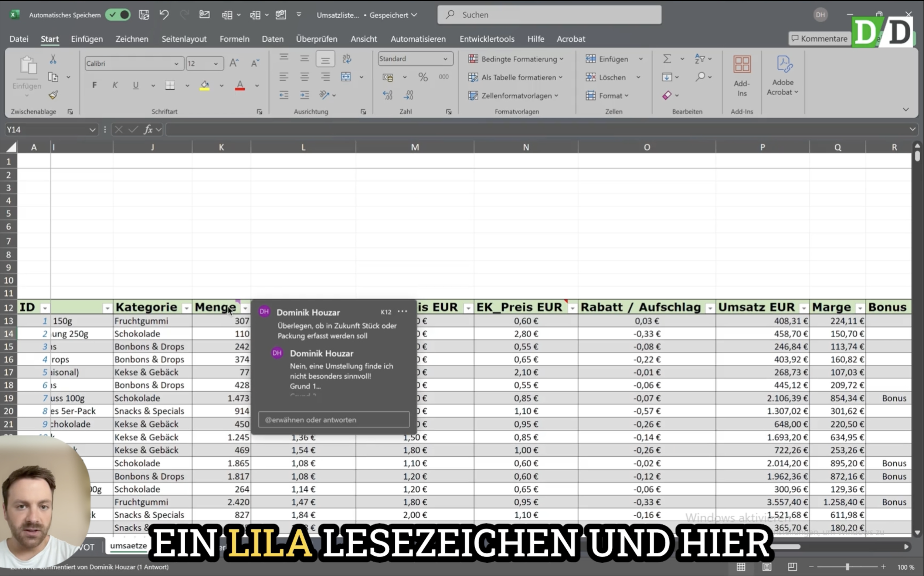Toggle underline U formatting button

pyautogui.click(x=135, y=85)
